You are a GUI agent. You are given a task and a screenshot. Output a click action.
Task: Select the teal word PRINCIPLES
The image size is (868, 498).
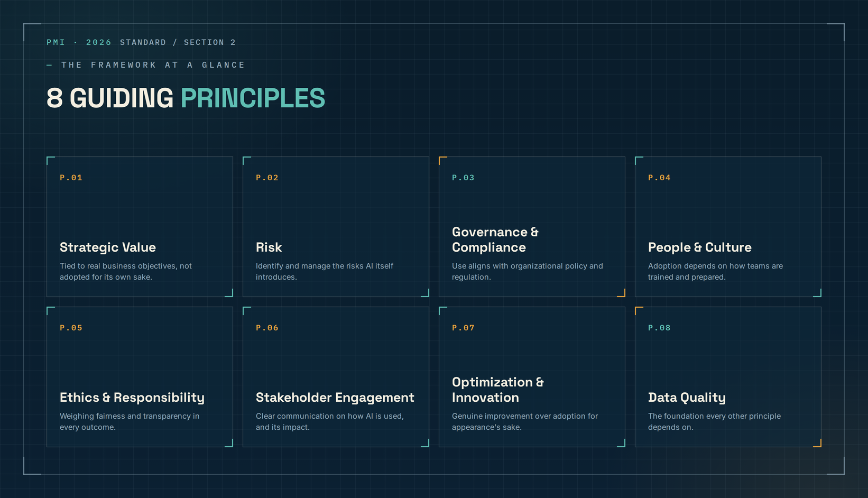click(253, 98)
